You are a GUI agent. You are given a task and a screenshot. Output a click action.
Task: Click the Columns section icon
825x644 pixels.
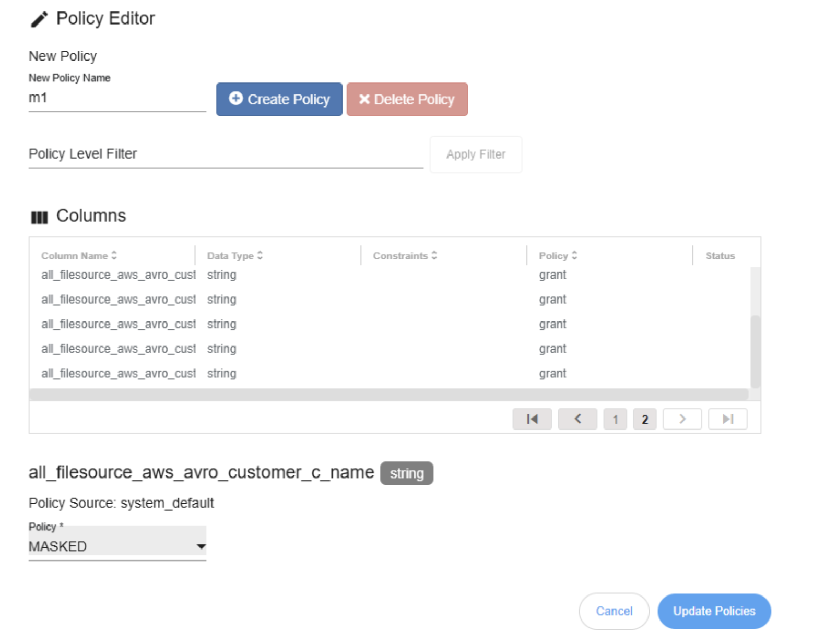tap(39, 217)
